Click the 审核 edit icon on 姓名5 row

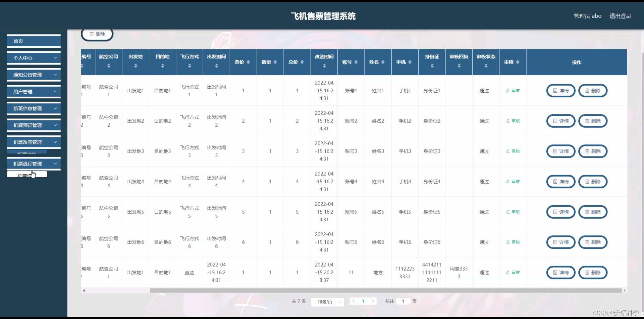pos(508,212)
